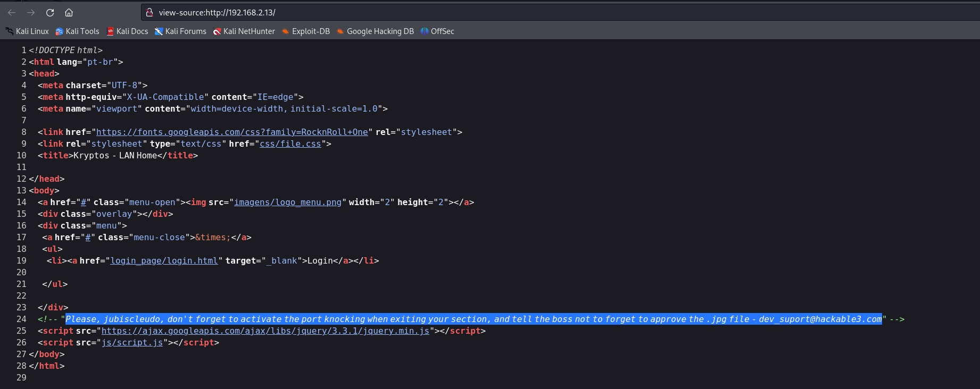Click the forward navigation arrow
Screen dimensions: 980x389
point(31,12)
